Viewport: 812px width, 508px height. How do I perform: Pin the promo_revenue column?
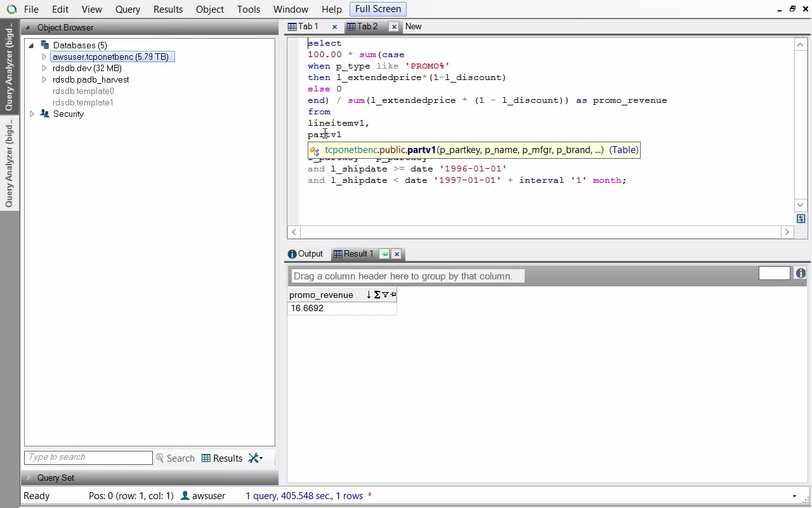point(393,295)
